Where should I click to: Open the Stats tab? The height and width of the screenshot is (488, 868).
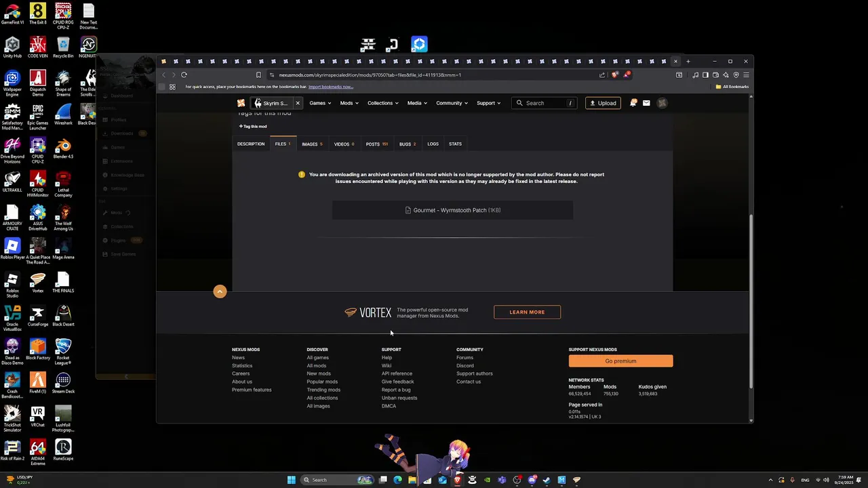[x=455, y=144]
